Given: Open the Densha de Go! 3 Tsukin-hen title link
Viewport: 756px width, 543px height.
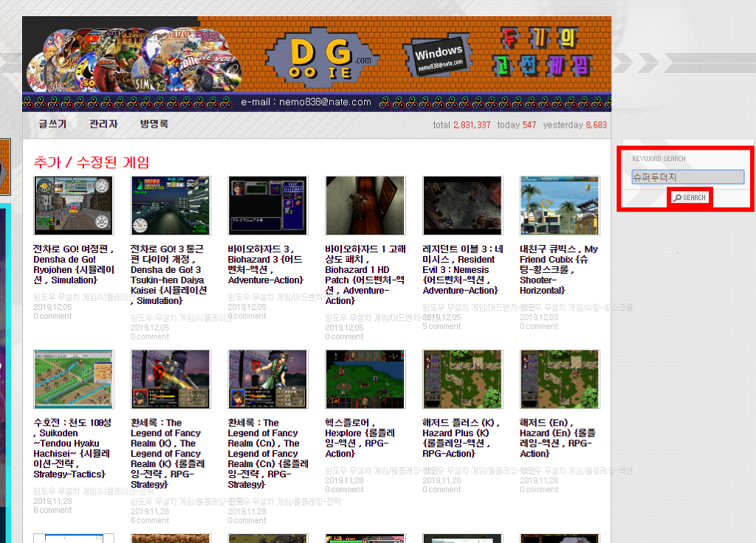Looking at the screenshot, I should (169, 274).
